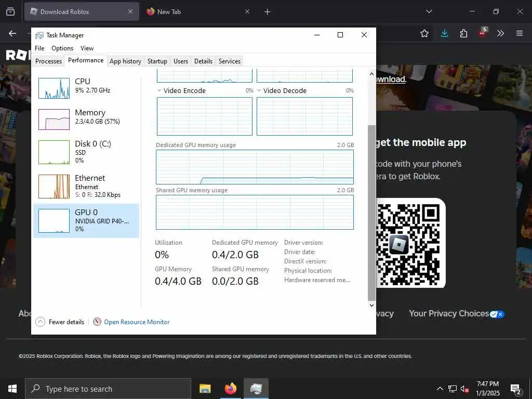
Task: Click the Task Manager title bar icon
Action: tap(39, 35)
